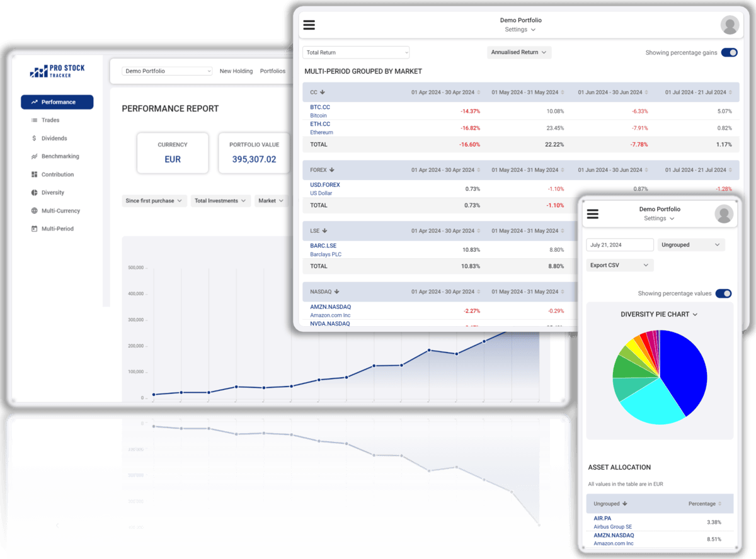
Task: Open the New Holding option
Action: (236, 71)
